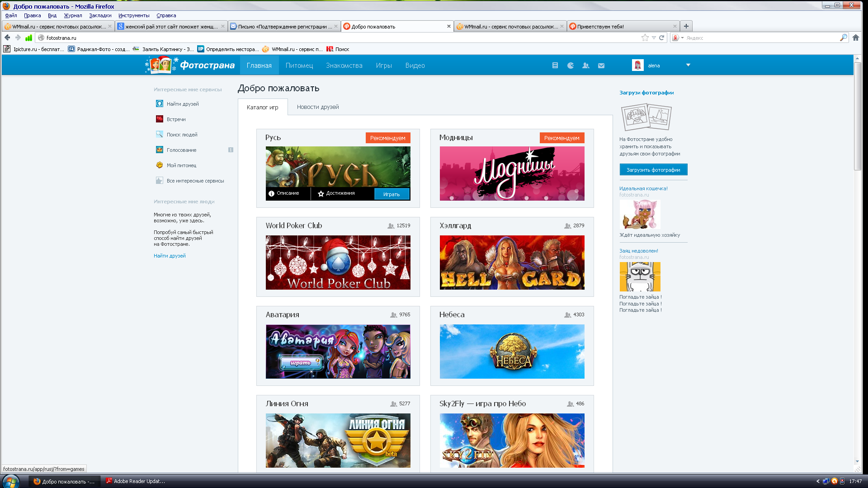Open the Закладки menu

(100, 15)
